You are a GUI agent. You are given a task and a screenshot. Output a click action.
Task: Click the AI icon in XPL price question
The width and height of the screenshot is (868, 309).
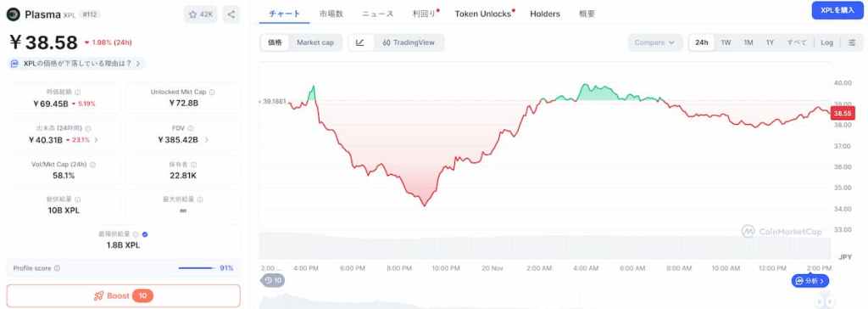coord(15,63)
